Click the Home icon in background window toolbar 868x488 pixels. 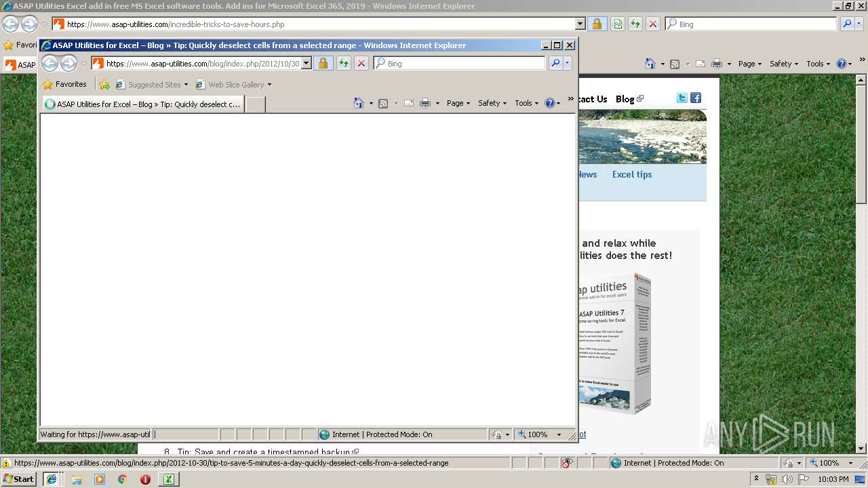pyautogui.click(x=650, y=64)
